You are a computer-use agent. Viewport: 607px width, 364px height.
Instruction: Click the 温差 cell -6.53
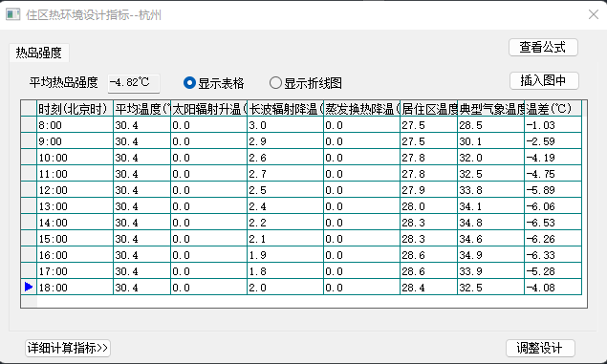(553, 223)
